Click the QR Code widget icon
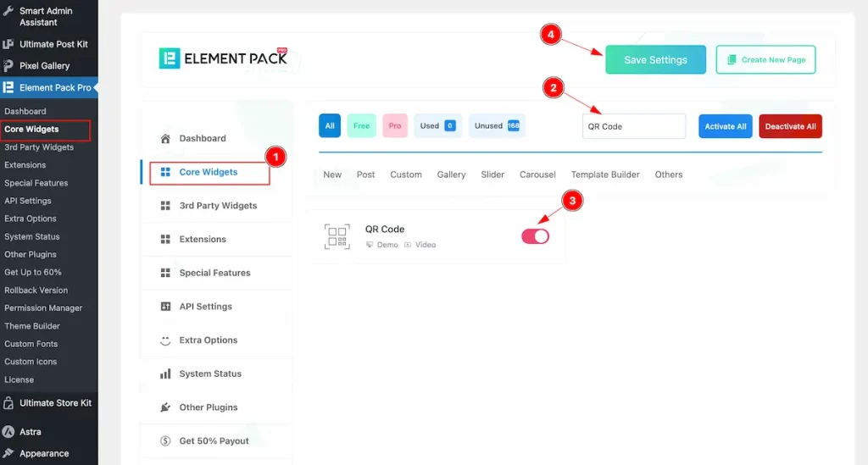868x465 pixels. click(x=337, y=236)
